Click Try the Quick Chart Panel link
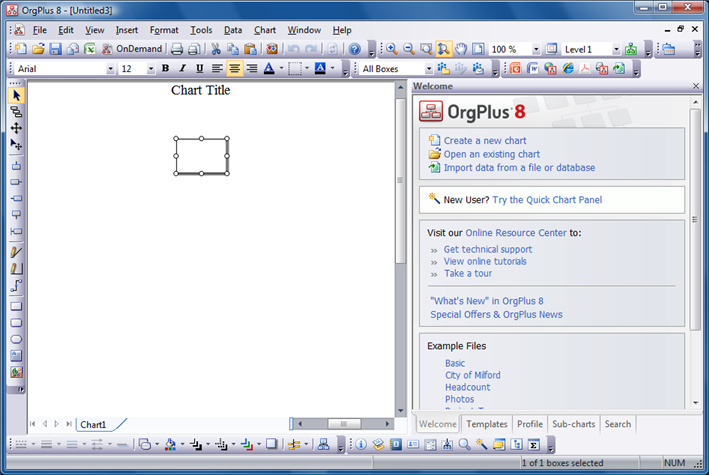 pos(547,200)
